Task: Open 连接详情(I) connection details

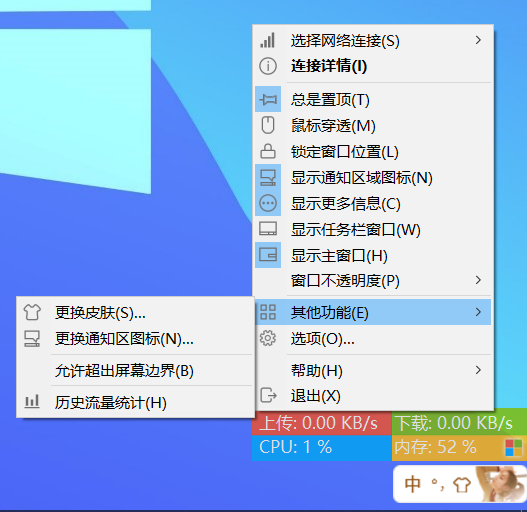Action: pyautogui.click(x=373, y=66)
